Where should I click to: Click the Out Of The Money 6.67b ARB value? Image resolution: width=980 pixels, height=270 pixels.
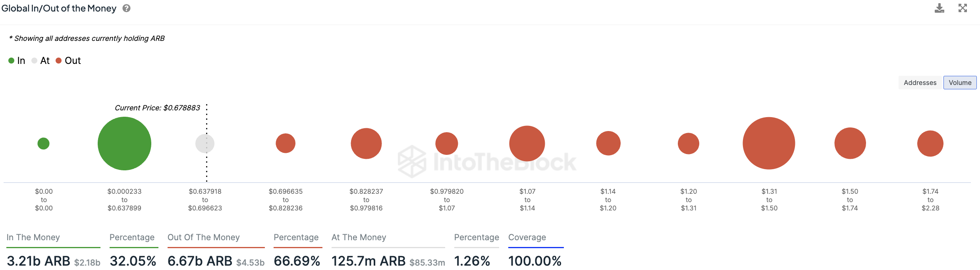pyautogui.click(x=200, y=261)
